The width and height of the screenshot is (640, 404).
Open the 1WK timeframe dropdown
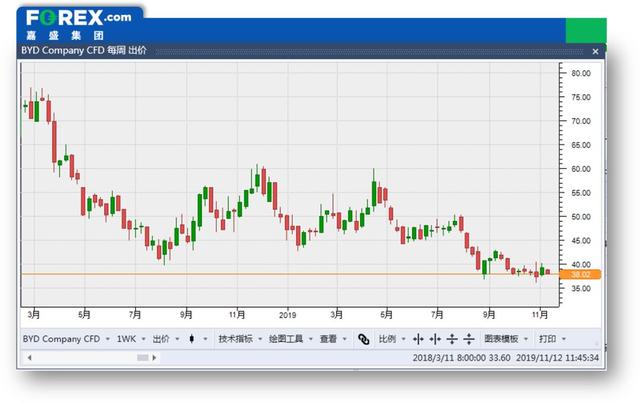(131, 339)
